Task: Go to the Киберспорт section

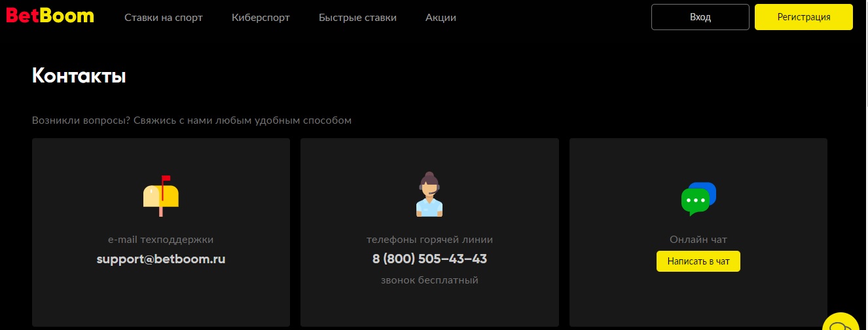Action: (x=261, y=18)
